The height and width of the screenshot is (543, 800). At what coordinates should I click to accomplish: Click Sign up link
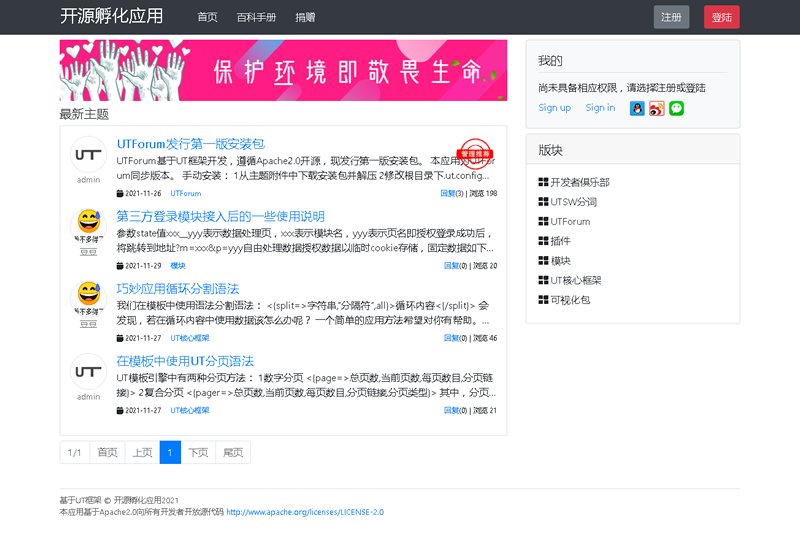[x=555, y=108]
